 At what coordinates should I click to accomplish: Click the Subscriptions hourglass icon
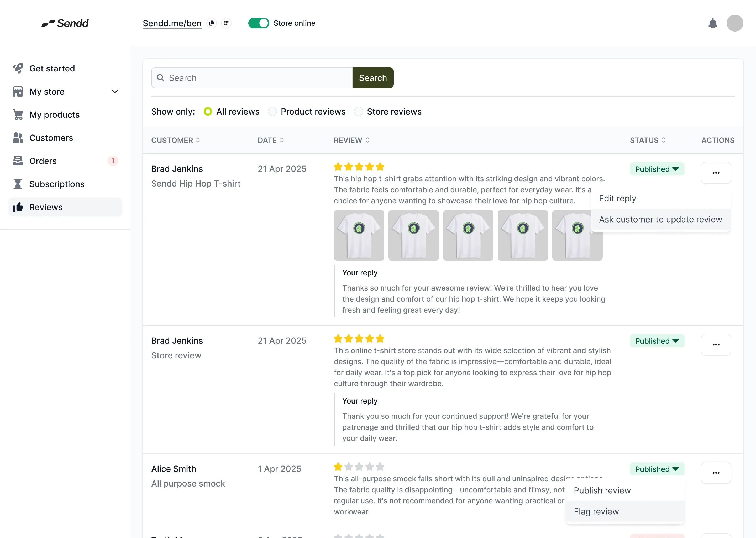tap(18, 184)
